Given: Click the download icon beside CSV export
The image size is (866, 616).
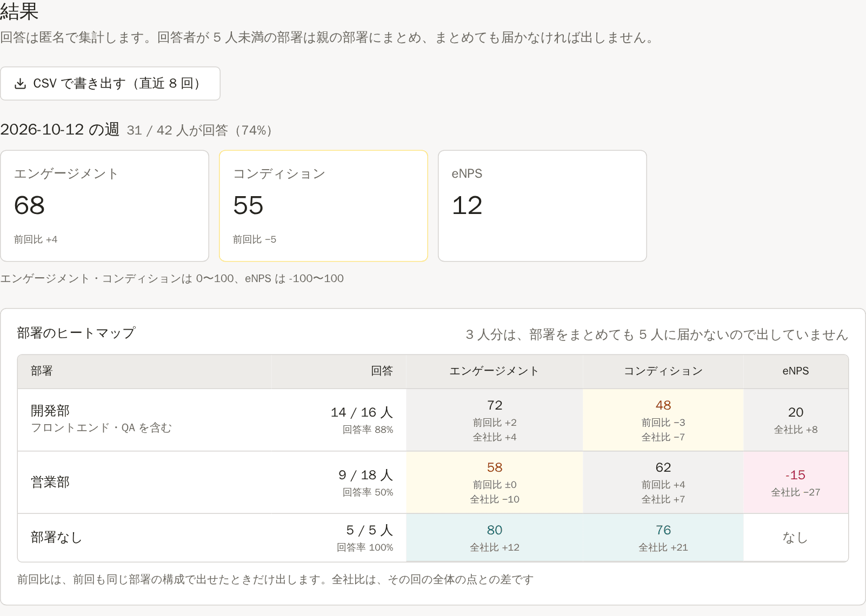Looking at the screenshot, I should pos(21,84).
